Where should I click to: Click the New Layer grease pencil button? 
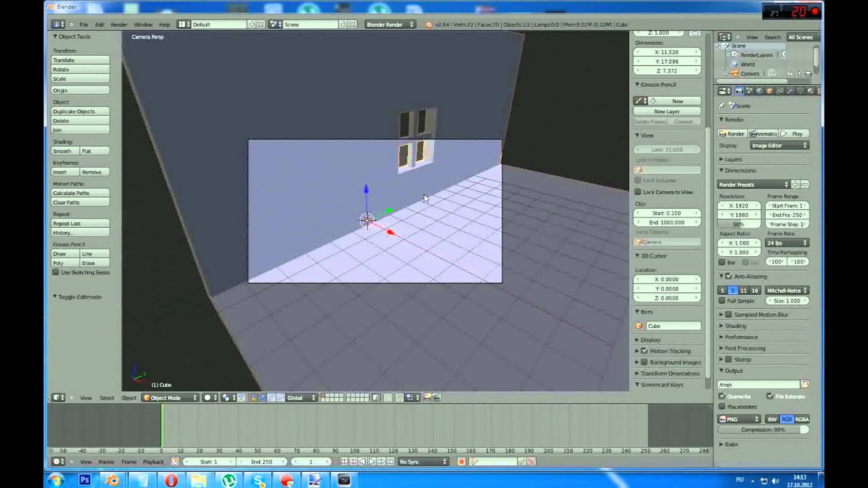(x=667, y=111)
